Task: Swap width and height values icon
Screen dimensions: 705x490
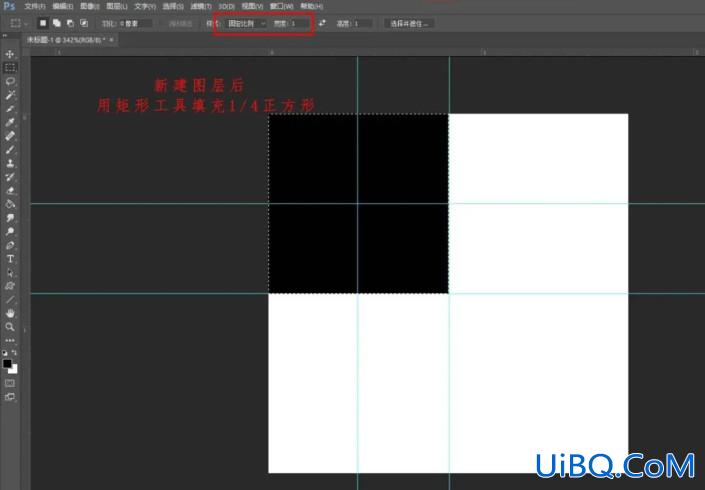Action: [x=322, y=23]
